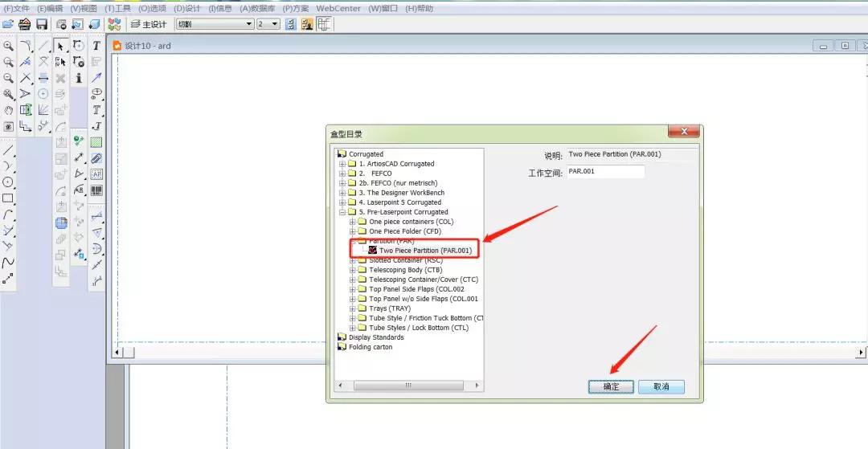This screenshot has width=868, height=449.
Task: Expand the 2. FEFCO folder node
Action: 342,173
